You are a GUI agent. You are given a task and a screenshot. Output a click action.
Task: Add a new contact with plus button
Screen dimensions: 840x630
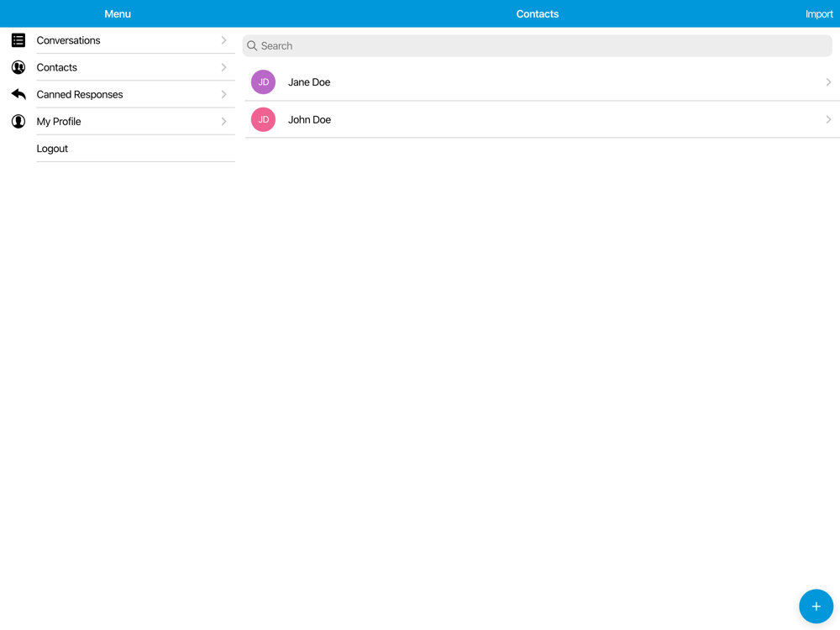tap(816, 606)
